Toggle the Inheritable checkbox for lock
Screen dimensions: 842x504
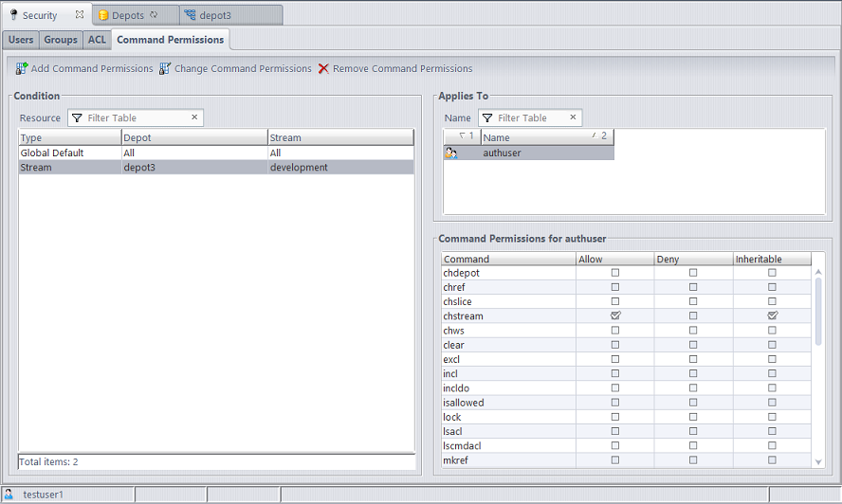[772, 417]
